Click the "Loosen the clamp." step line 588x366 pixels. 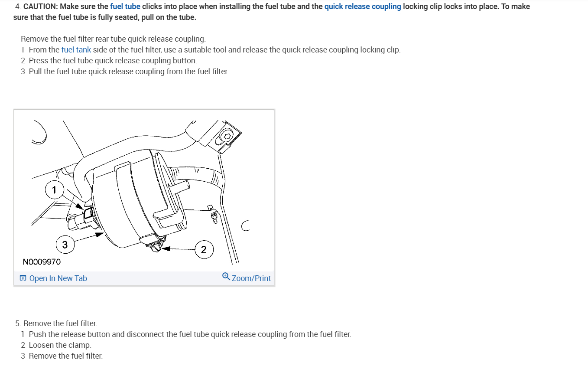[x=56, y=345]
